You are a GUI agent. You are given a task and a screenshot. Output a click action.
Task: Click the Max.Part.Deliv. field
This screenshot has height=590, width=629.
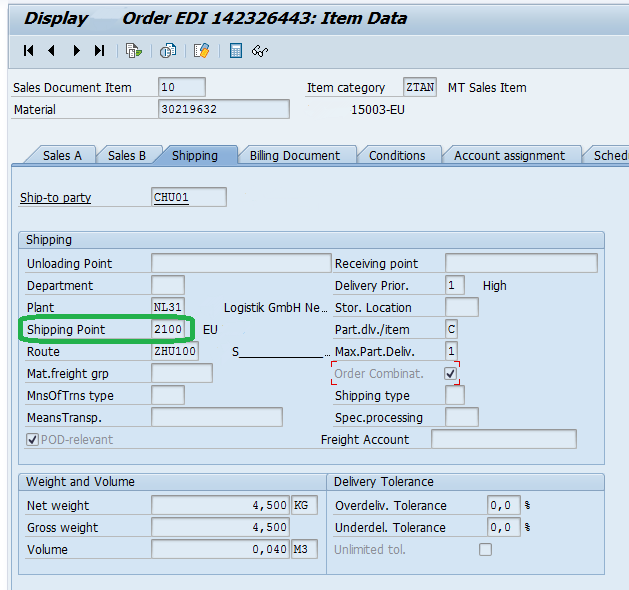point(451,351)
